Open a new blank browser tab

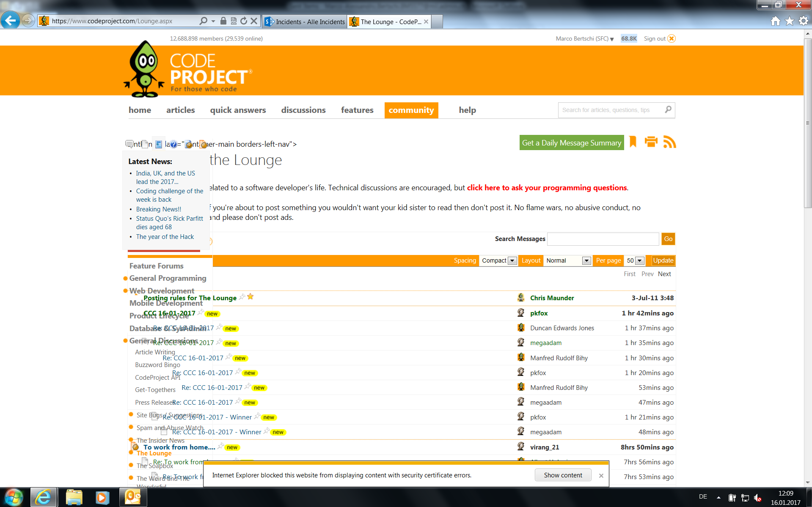pyautogui.click(x=438, y=22)
